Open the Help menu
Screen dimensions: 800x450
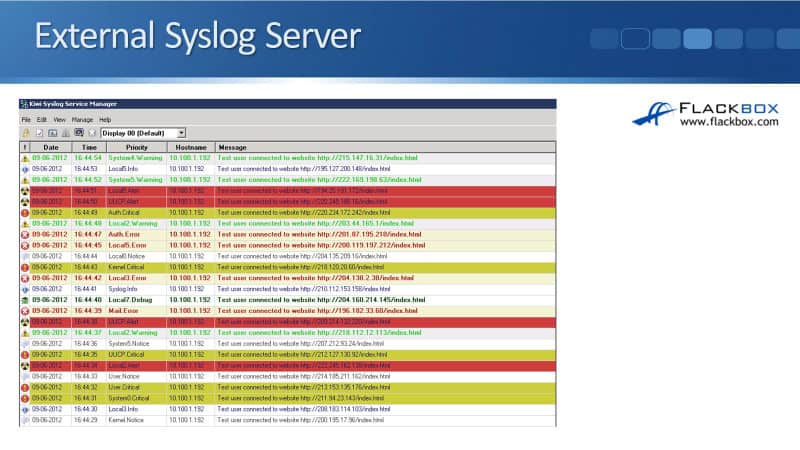click(105, 119)
